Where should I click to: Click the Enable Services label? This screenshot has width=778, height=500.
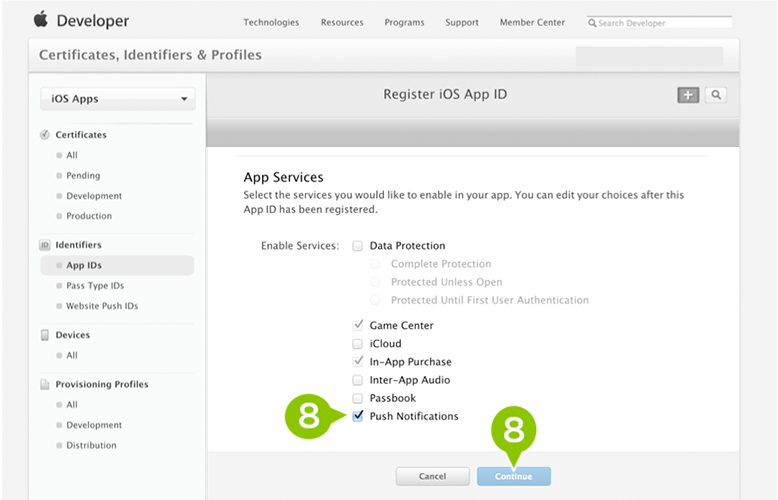pyautogui.click(x=300, y=246)
